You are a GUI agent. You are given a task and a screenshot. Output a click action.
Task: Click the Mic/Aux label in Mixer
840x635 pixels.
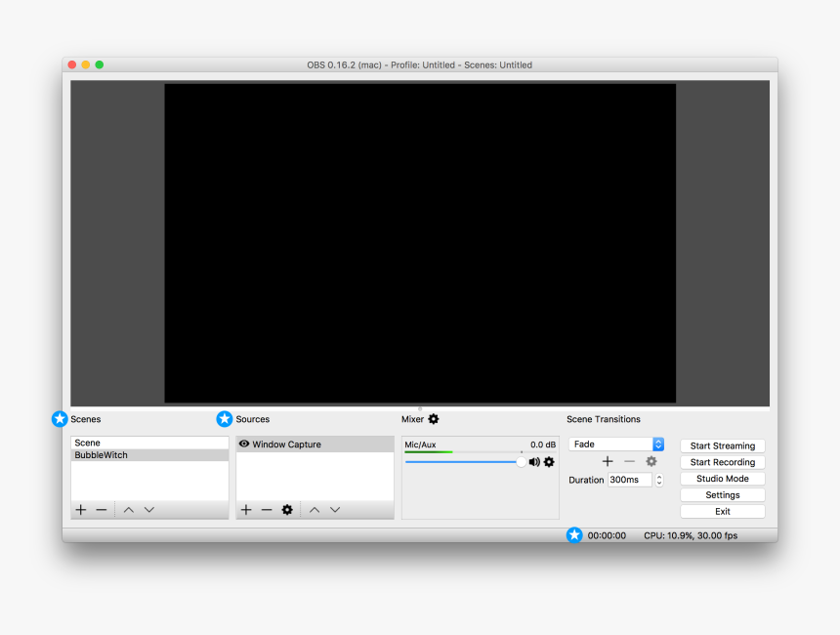[420, 444]
